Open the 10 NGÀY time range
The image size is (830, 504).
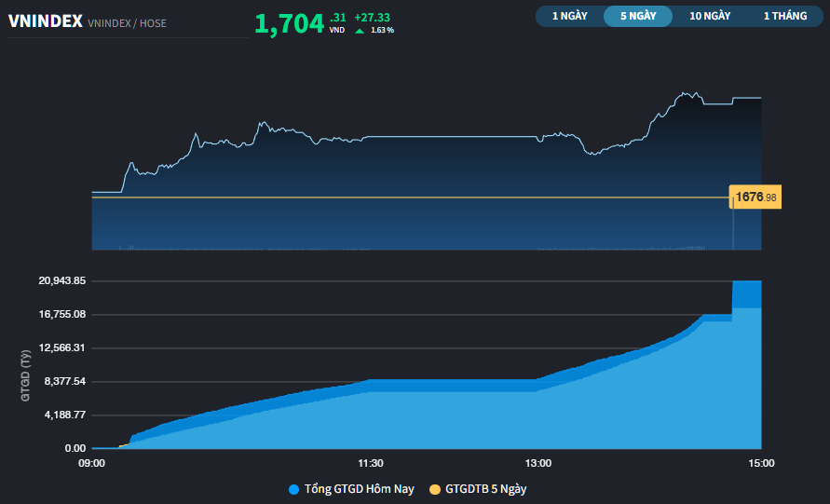pyautogui.click(x=710, y=16)
